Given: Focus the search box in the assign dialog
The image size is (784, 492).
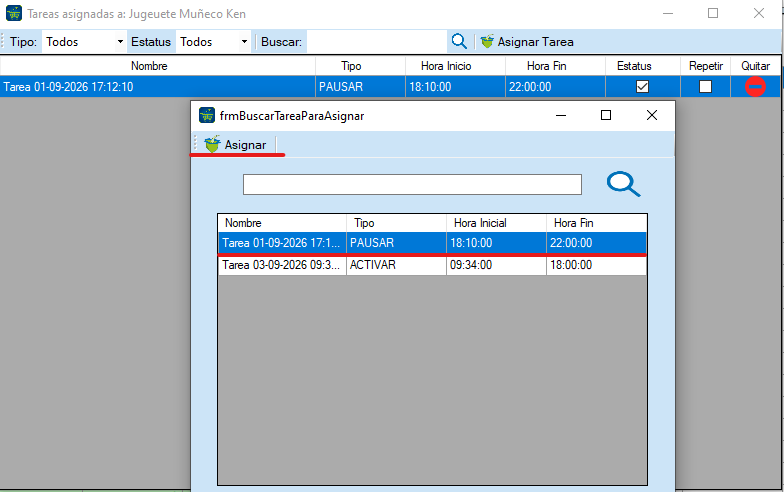Looking at the screenshot, I should 412,184.
